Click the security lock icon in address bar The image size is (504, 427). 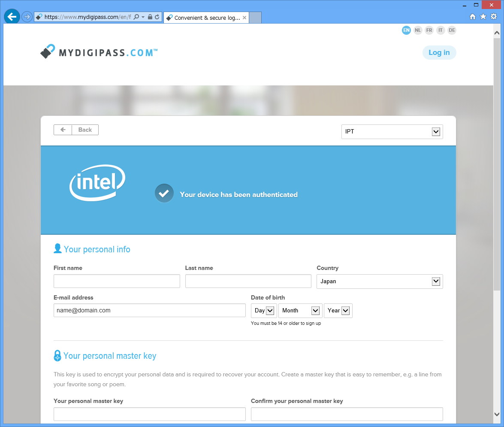pos(150,17)
